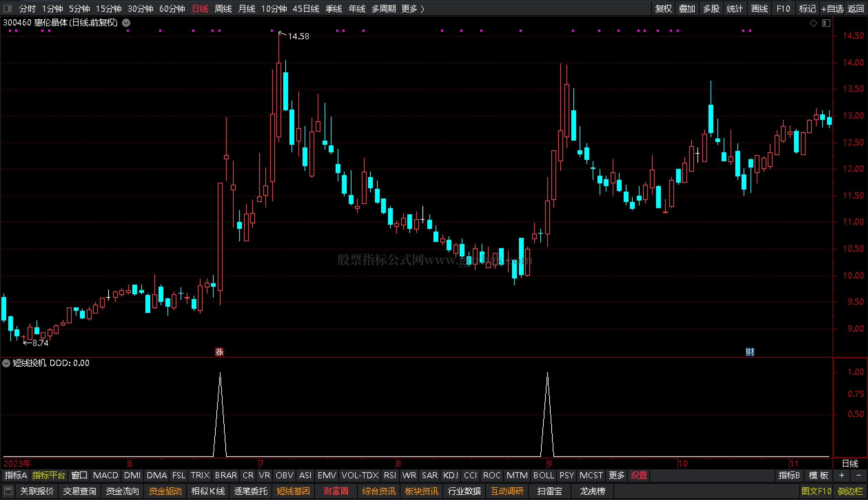Click the 叠加 overlay button
Image resolution: width=868 pixels, height=500 pixels.
click(687, 9)
